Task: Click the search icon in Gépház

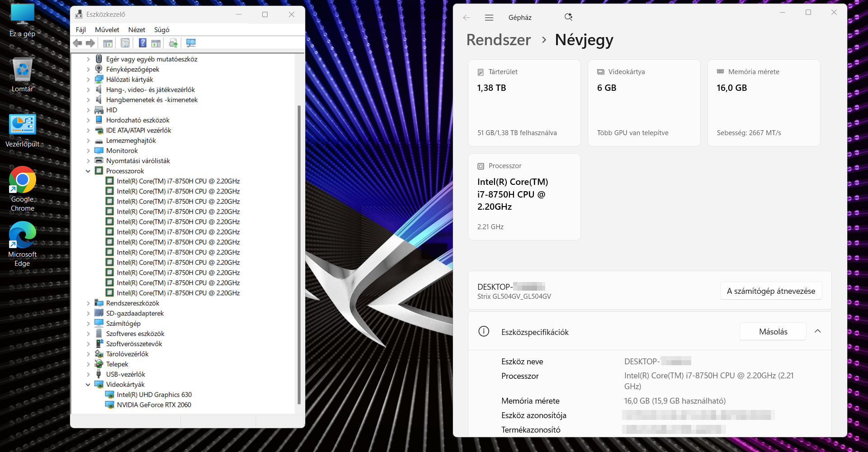Action: click(568, 17)
